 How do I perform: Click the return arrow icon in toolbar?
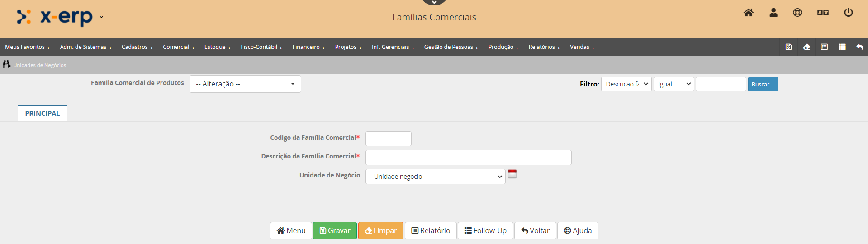[860, 47]
